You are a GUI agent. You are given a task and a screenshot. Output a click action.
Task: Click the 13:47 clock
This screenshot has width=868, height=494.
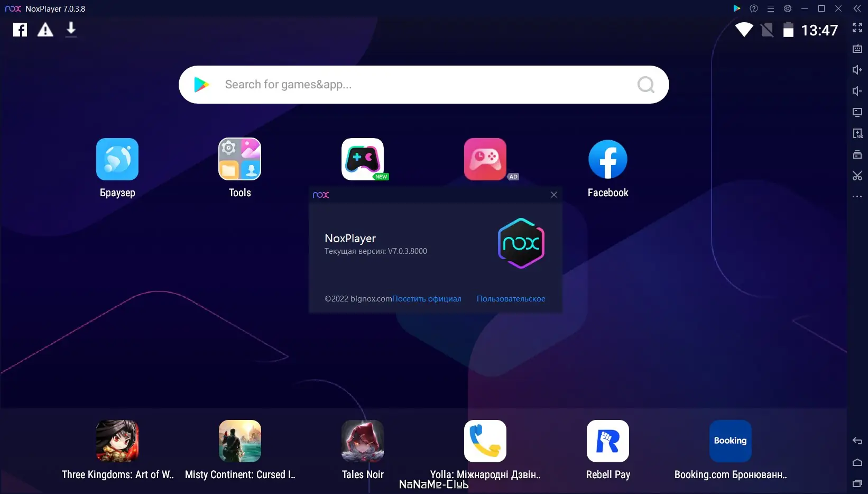(819, 30)
